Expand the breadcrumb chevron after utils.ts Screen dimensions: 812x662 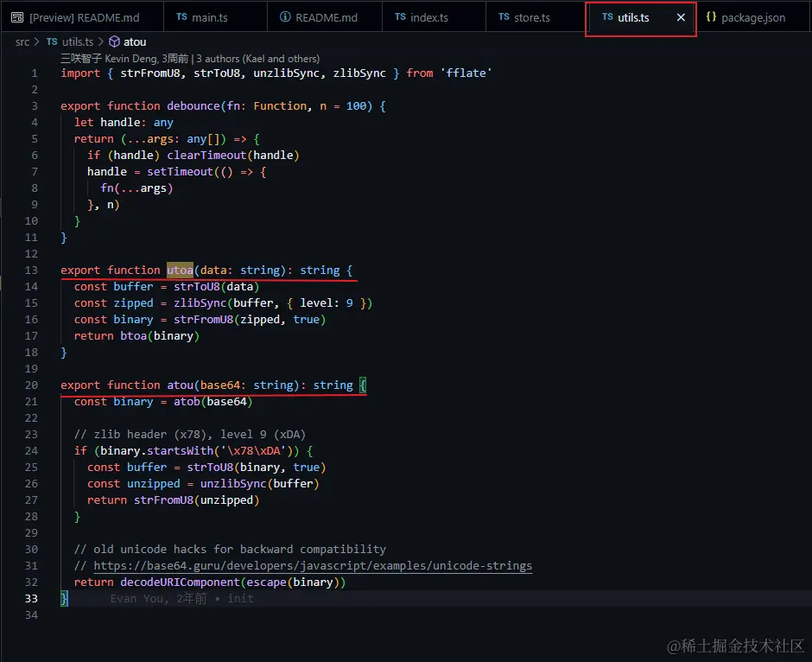click(x=101, y=42)
